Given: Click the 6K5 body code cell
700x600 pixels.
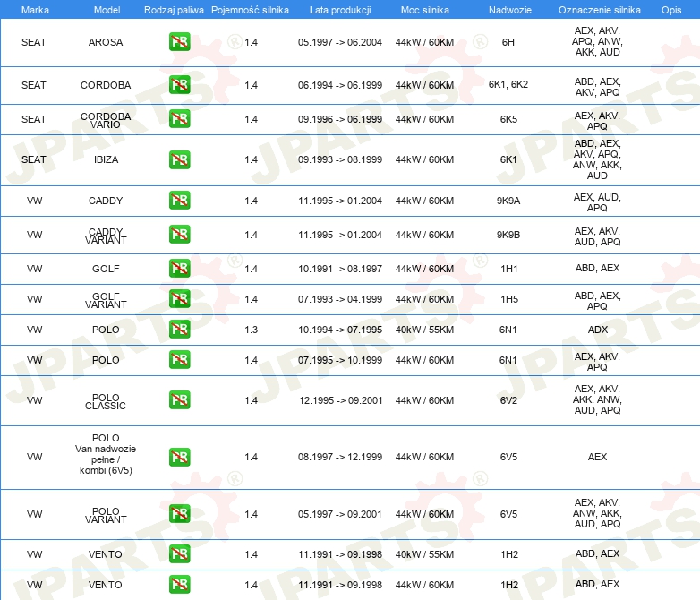Looking at the screenshot, I should pyautogui.click(x=508, y=119).
